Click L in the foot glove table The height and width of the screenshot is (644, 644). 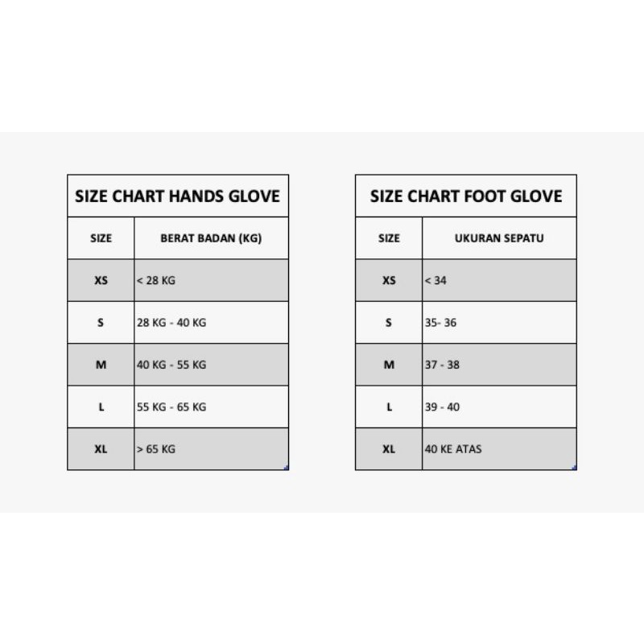[x=389, y=407]
